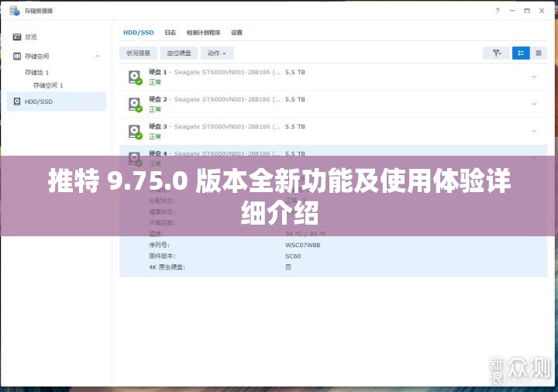Select HDD/SSD in the sidebar
Viewport: 558px width, 392px height.
[57, 101]
